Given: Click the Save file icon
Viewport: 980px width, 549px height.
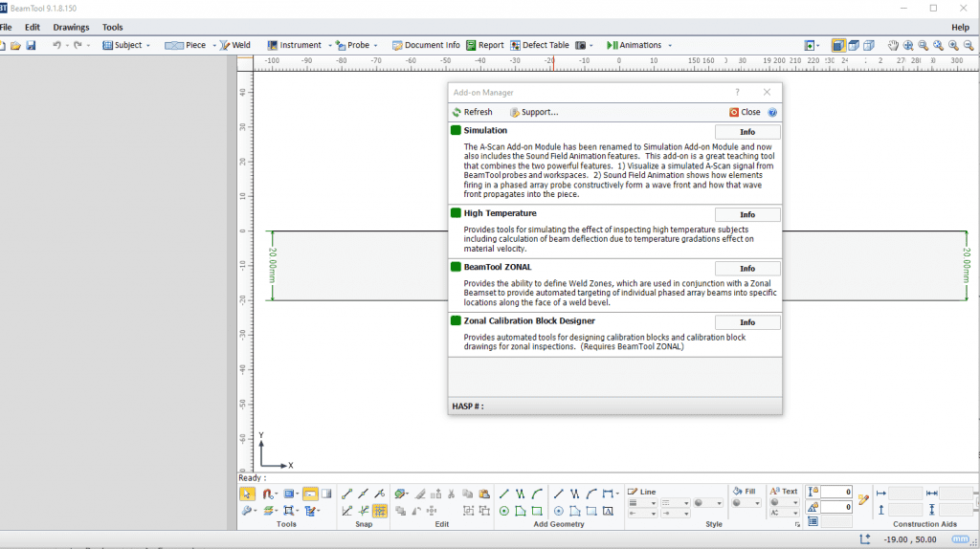Looking at the screenshot, I should tap(31, 45).
